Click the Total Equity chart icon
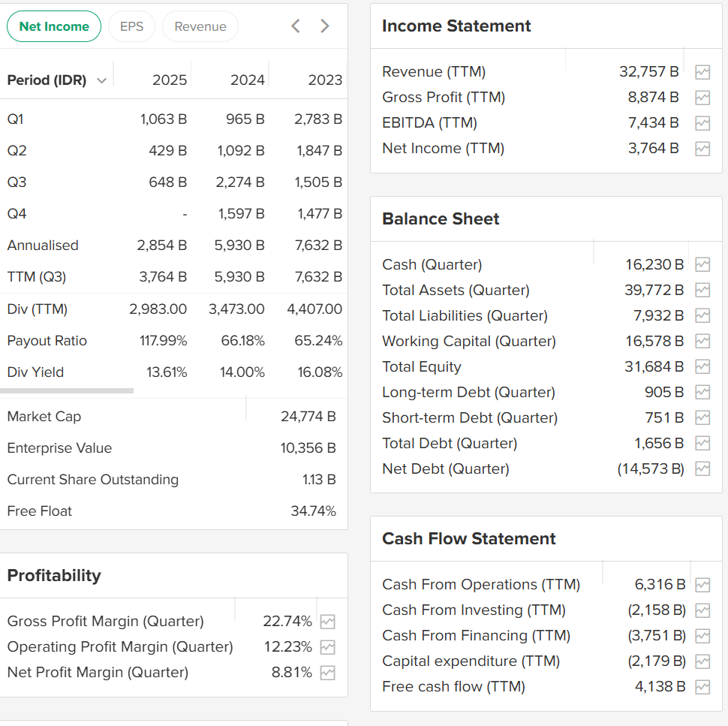 point(702,367)
